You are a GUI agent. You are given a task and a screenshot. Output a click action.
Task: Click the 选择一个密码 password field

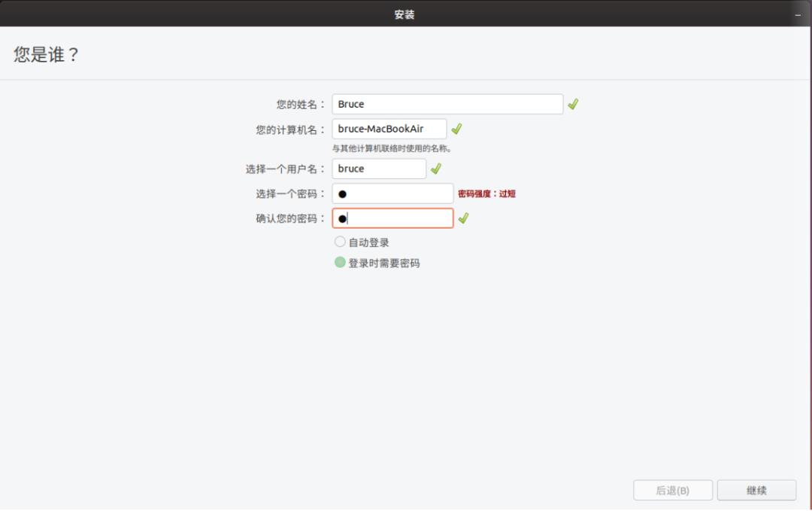tap(392, 193)
